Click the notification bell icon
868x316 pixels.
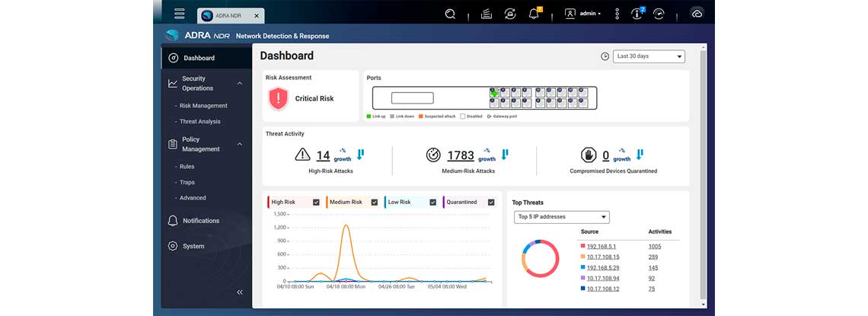534,14
